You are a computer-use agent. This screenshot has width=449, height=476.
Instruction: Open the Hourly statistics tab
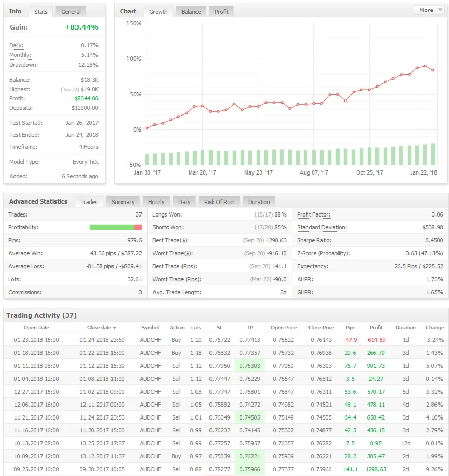(x=156, y=202)
